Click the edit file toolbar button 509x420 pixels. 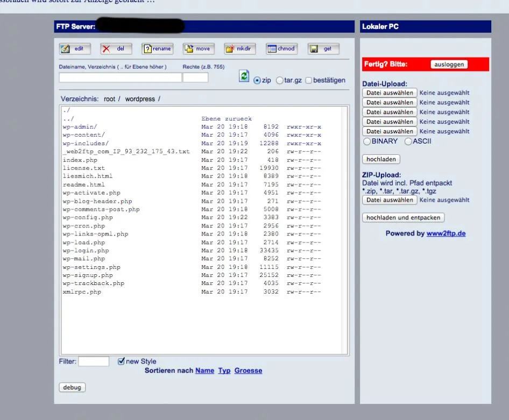click(x=75, y=48)
